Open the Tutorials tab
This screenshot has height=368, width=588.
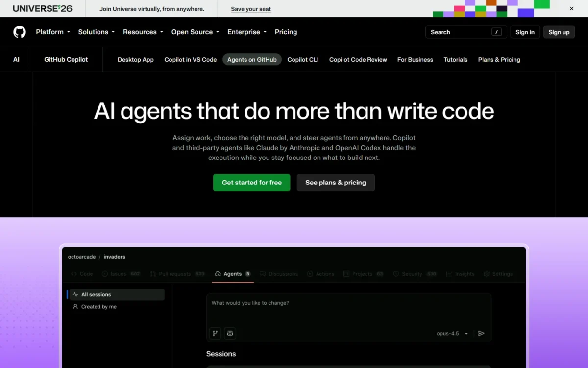[456, 60]
